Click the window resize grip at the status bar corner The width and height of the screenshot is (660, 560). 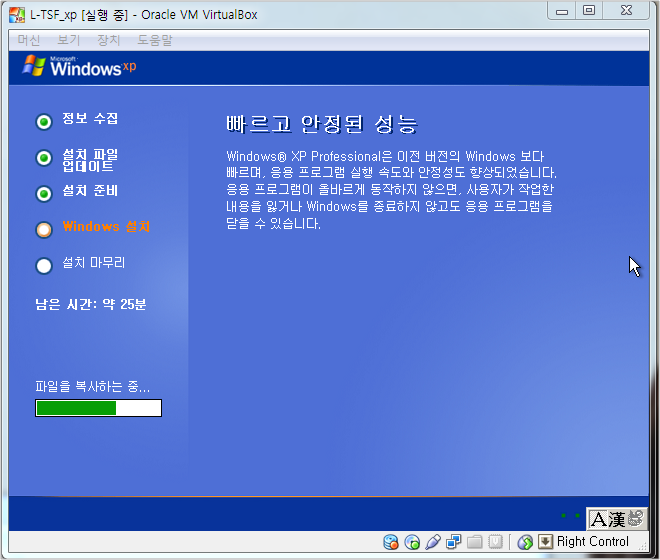(x=643, y=546)
